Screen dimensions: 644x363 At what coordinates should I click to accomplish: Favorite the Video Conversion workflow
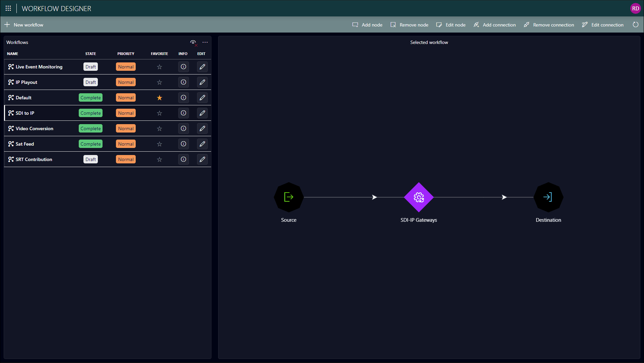click(x=159, y=128)
